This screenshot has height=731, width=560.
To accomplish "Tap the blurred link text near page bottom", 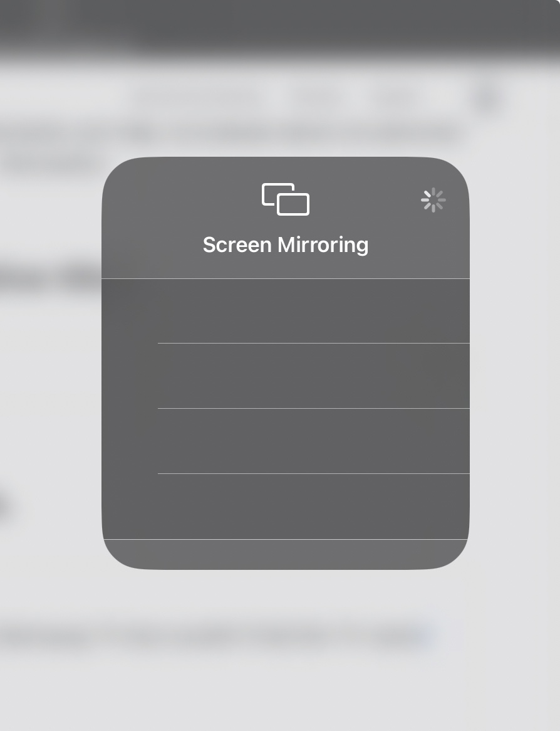I will [401, 638].
